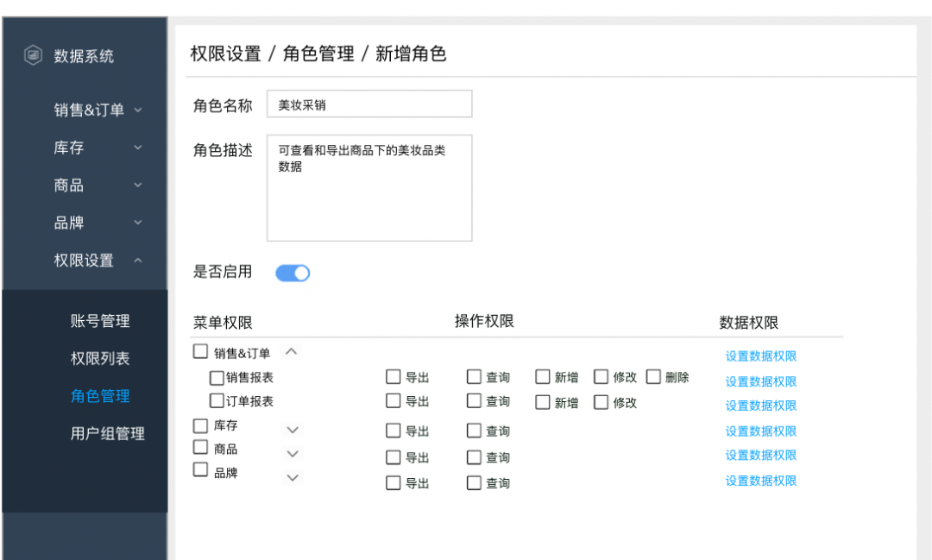Screen dimensions: 932x560
Task: Check the 订单报表 checkbox
Action: click(215, 401)
